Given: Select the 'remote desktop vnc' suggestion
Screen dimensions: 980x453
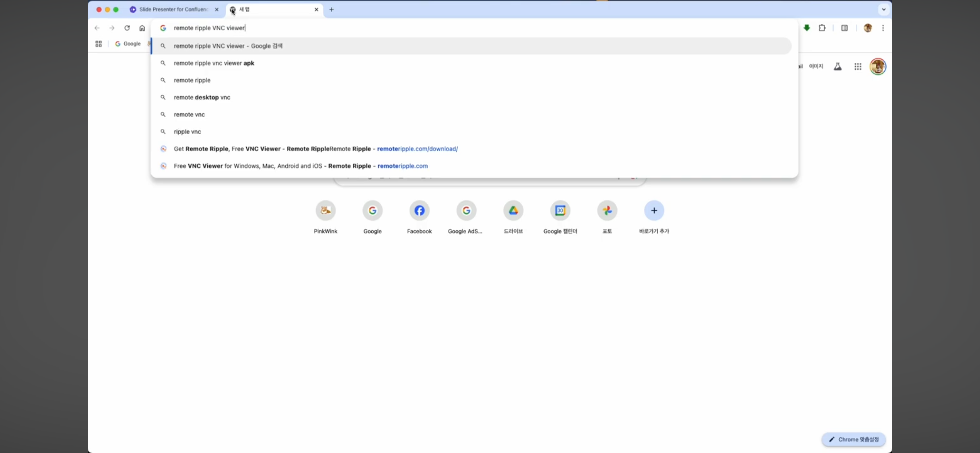Looking at the screenshot, I should [x=202, y=97].
